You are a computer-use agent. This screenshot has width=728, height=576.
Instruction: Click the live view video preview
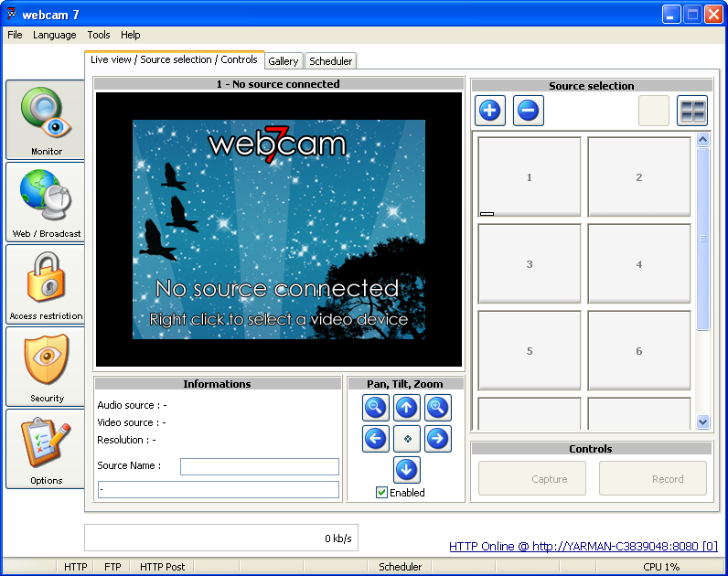tap(279, 229)
